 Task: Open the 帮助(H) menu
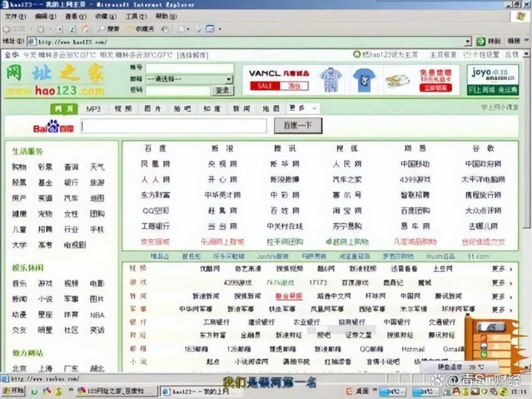(166, 16)
